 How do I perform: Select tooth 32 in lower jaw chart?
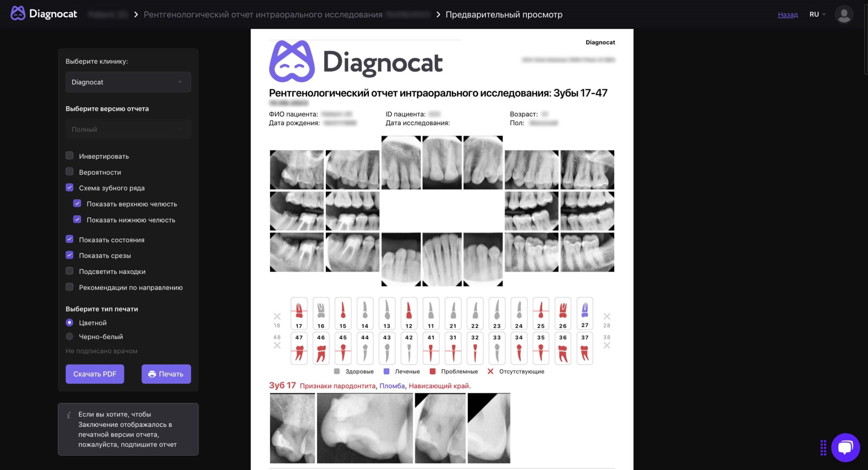(x=475, y=348)
